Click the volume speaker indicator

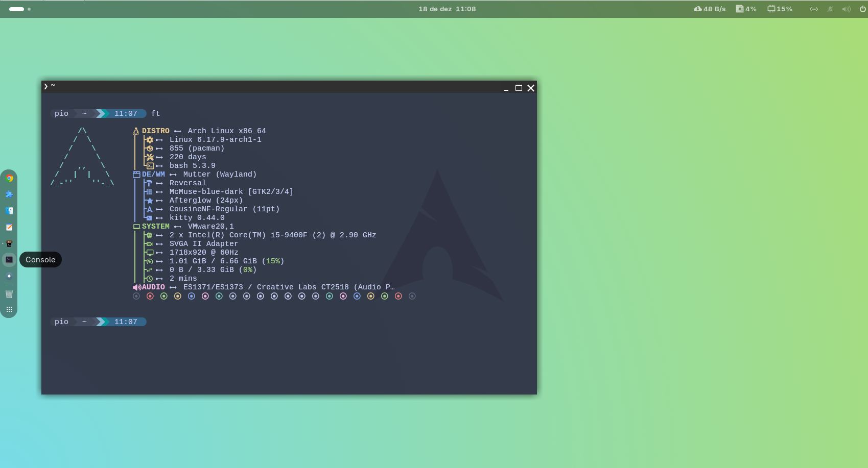846,9
